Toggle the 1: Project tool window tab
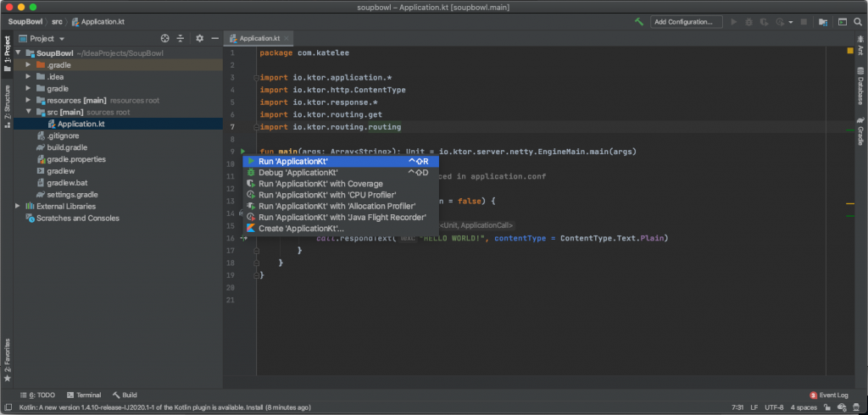 7,53
